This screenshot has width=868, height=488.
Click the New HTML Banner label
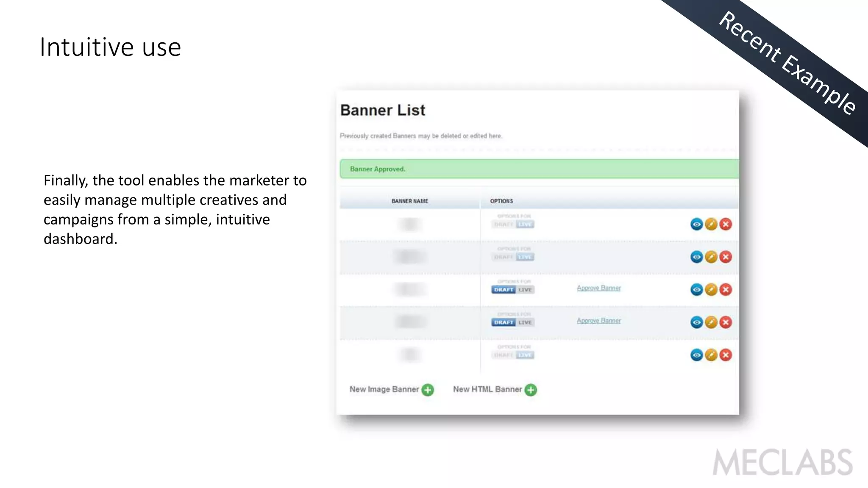click(487, 389)
